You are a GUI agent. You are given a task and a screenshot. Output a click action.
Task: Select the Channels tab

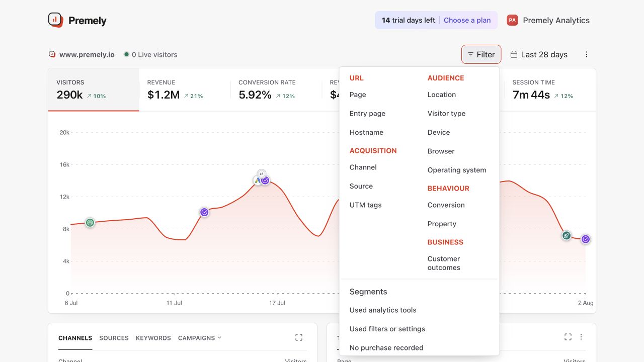point(75,338)
